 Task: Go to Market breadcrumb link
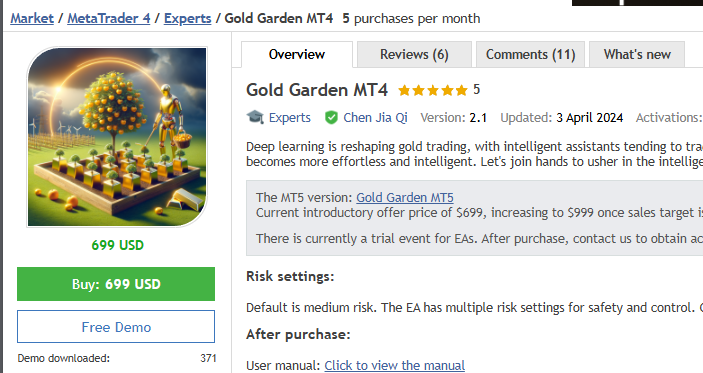point(32,18)
